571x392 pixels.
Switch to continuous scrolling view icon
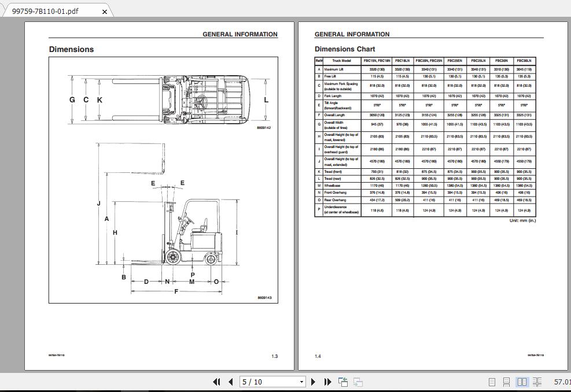coord(506,382)
